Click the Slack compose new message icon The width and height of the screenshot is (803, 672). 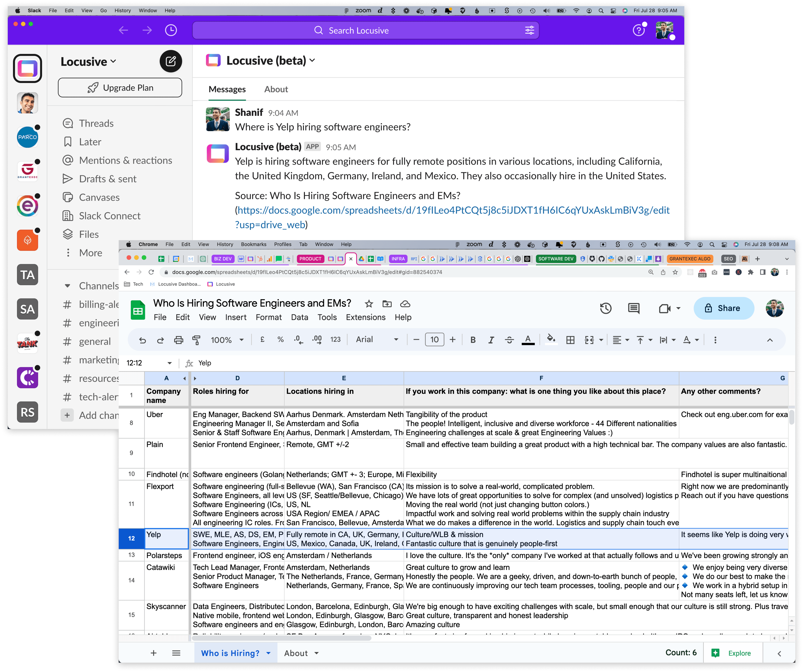pos(170,61)
